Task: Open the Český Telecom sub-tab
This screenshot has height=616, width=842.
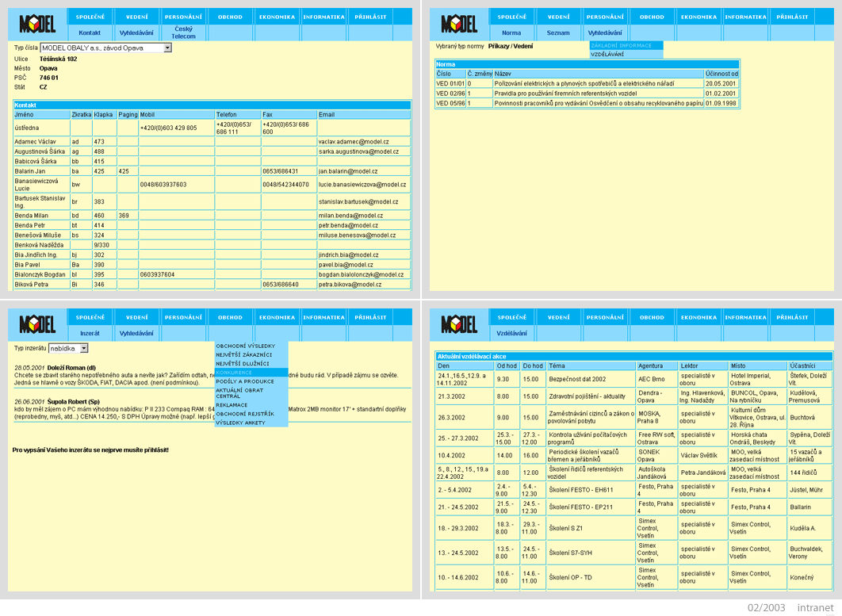Action: [x=183, y=33]
